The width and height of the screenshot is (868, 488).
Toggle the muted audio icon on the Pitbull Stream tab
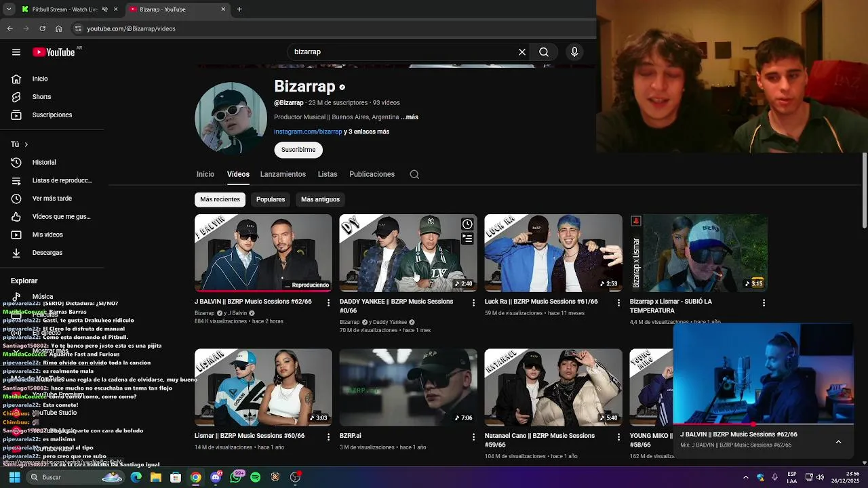(104, 9)
